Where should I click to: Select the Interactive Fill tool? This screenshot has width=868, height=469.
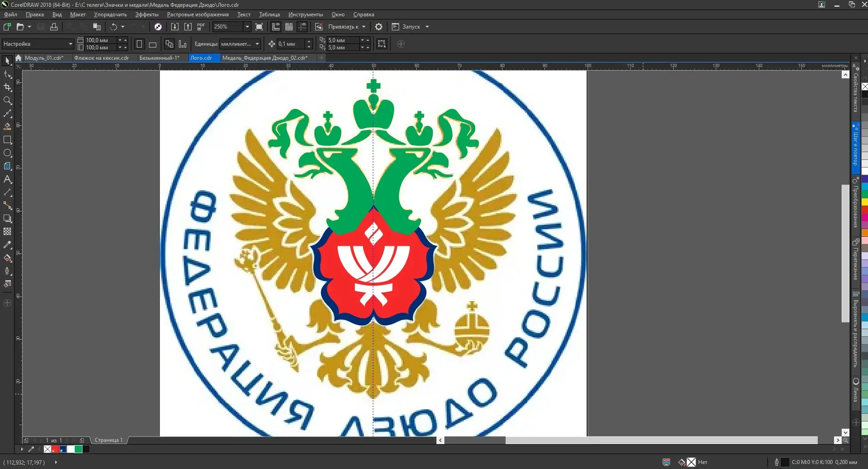[x=7, y=258]
